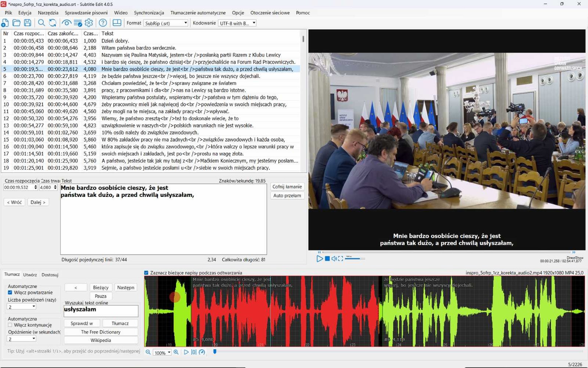Create a new subtitle file
The height and width of the screenshot is (368, 588).
[x=5, y=23]
